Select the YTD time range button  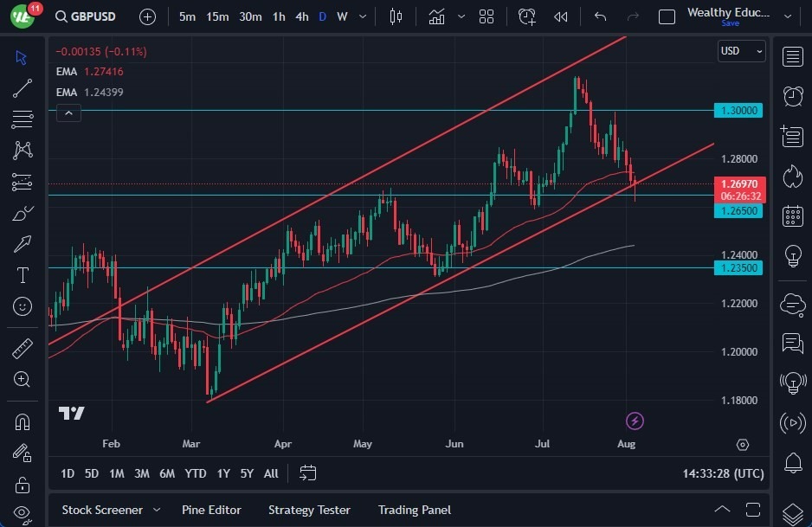[x=195, y=473]
